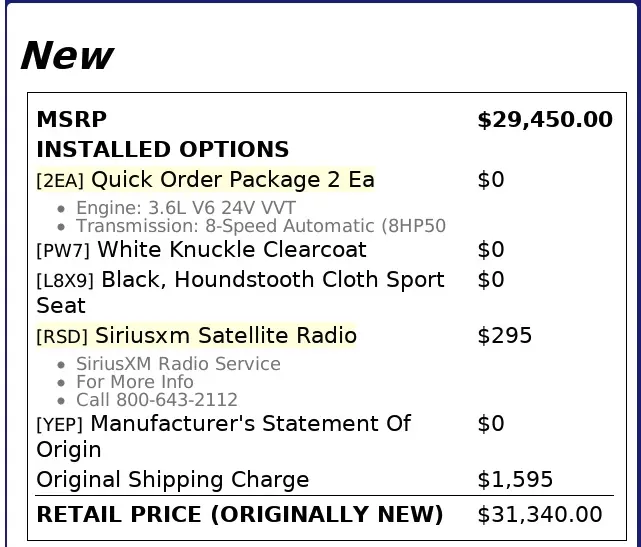Screen dimensions: 641x547
Task: Select the White Knuckle Clearcoat option
Action: pyautogui.click(x=232, y=250)
